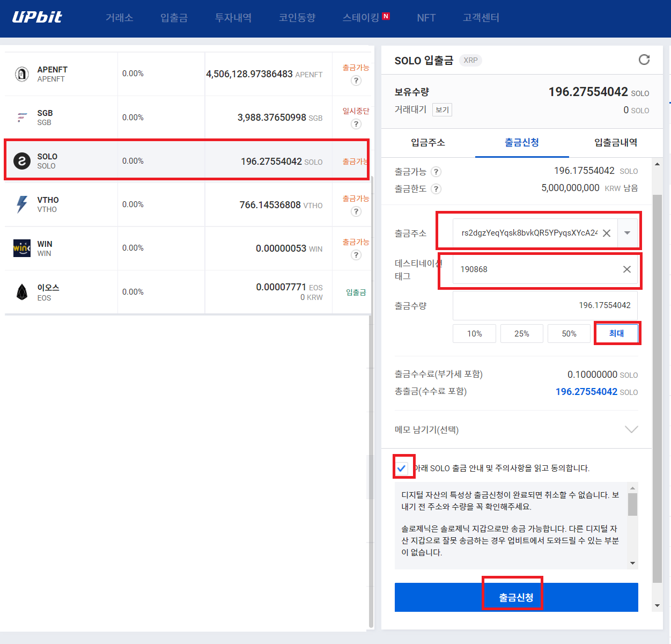Uncheck the SOLO withdrawal agreement checkbox
The image size is (671, 644).
401,468
